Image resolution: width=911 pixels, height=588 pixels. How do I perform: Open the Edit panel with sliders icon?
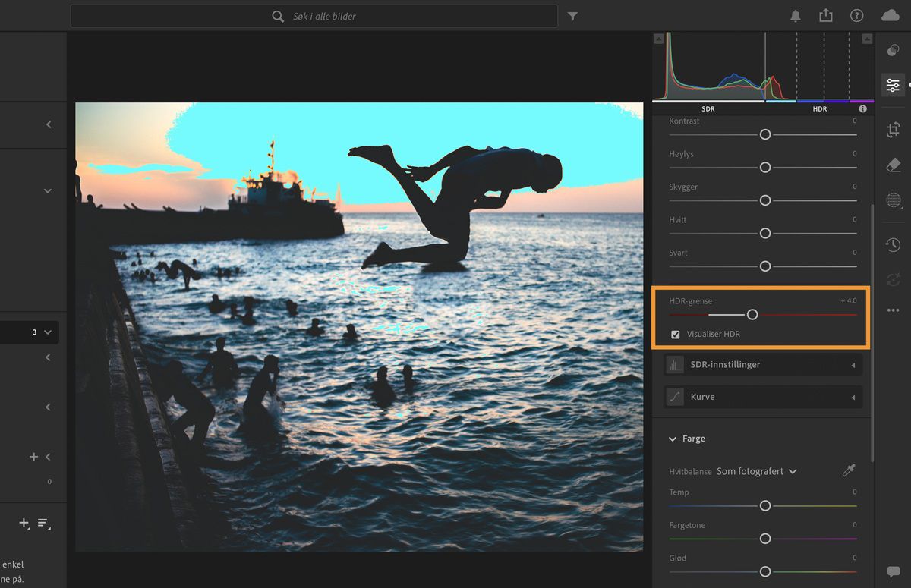893,85
